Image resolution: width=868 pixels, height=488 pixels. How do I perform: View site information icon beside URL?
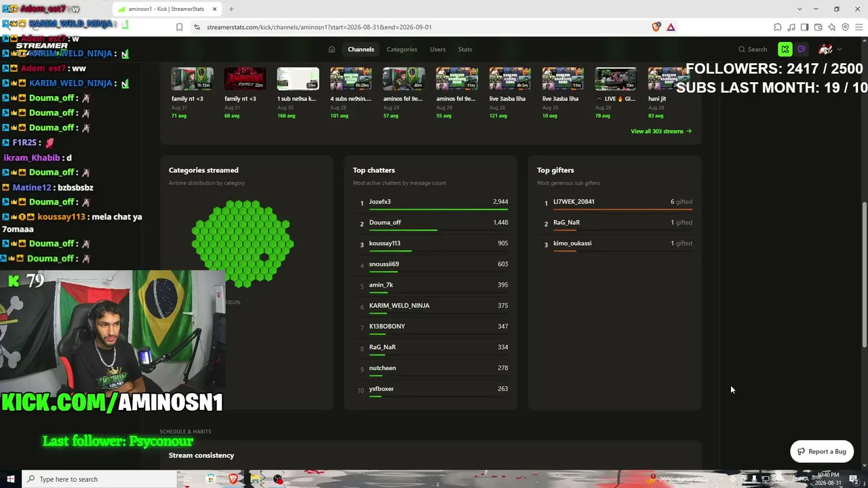tap(197, 27)
